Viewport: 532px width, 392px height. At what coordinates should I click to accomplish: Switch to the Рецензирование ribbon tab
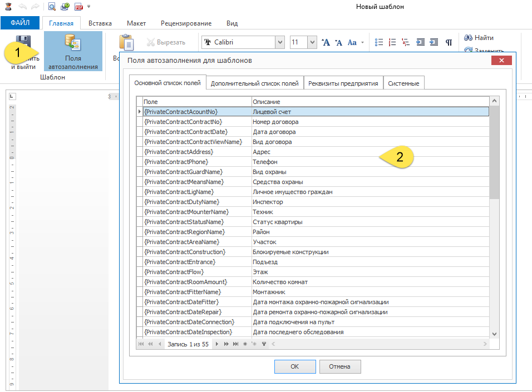pos(186,23)
